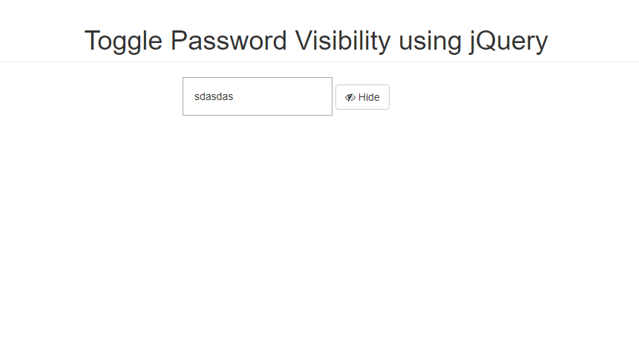Toggle password visibility via the Hide button

tap(362, 97)
